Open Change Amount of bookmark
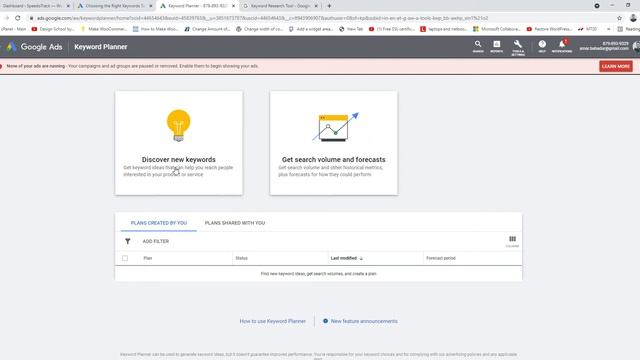Image resolution: width=640 pixels, height=360 pixels. pos(207,29)
